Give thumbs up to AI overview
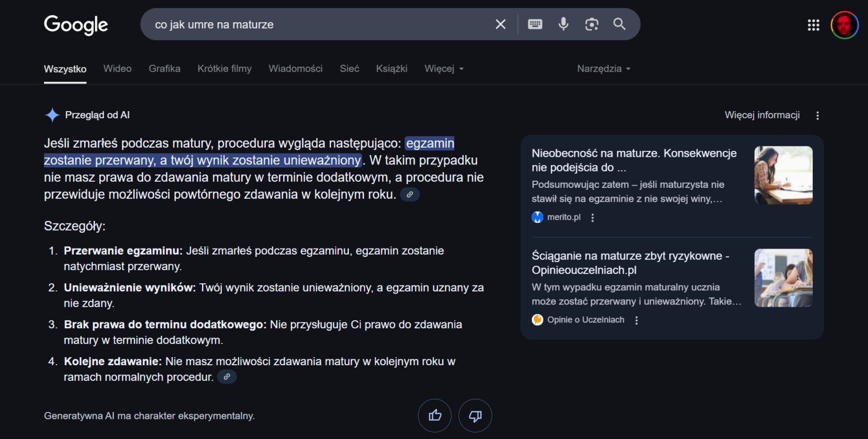 [435, 416]
